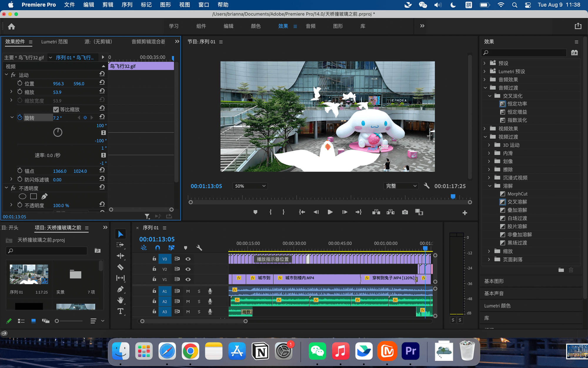Collapse the 运动 motion effect group
The height and width of the screenshot is (368, 588).
[6, 75]
